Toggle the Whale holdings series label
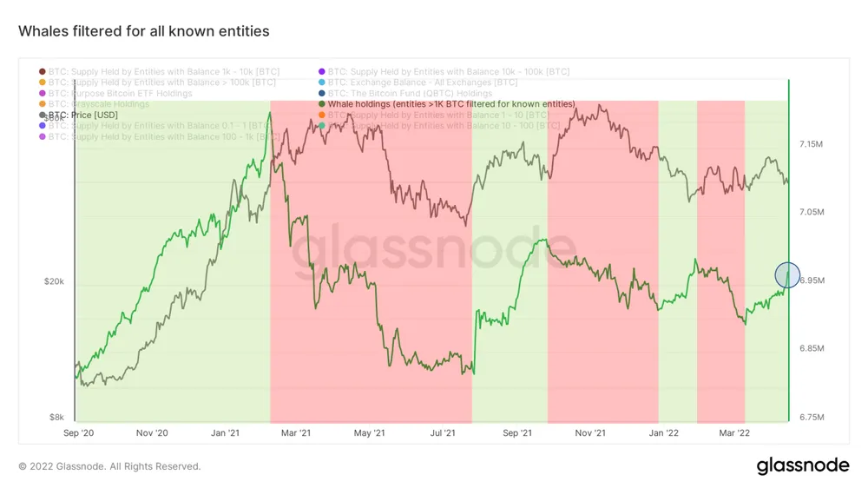868x488 pixels. [451, 104]
